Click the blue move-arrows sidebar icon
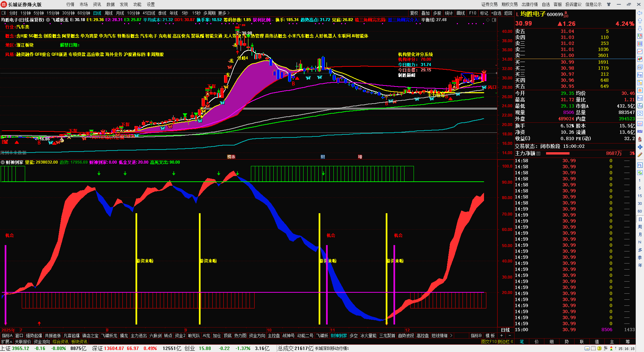The width and height of the screenshot is (644, 352). pos(640,147)
